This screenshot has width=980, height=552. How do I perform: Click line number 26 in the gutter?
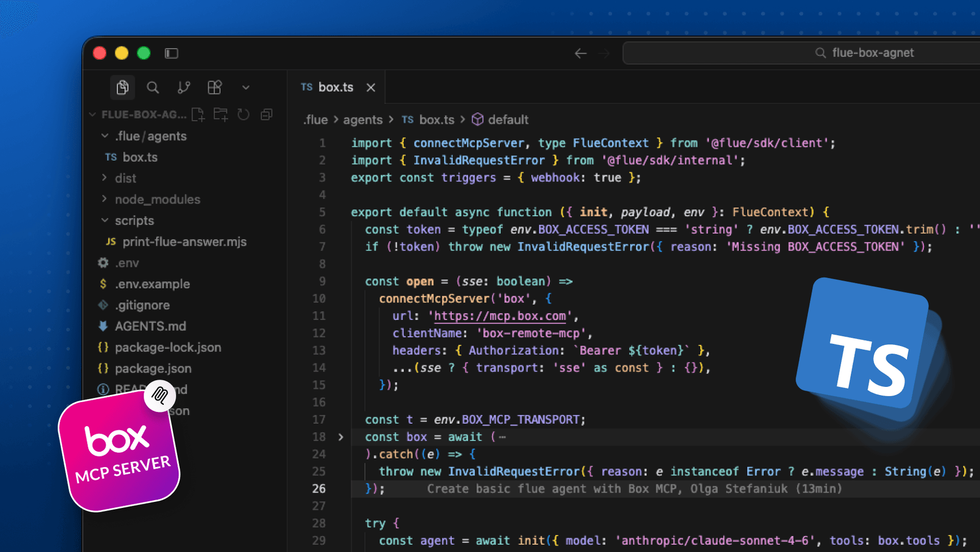coord(319,489)
